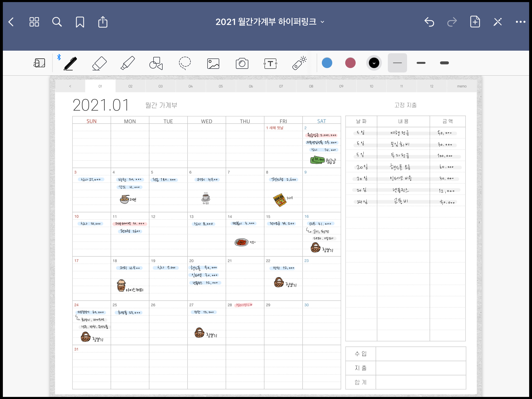
Task: Switch to the 02 month tab
Action: [x=130, y=86]
